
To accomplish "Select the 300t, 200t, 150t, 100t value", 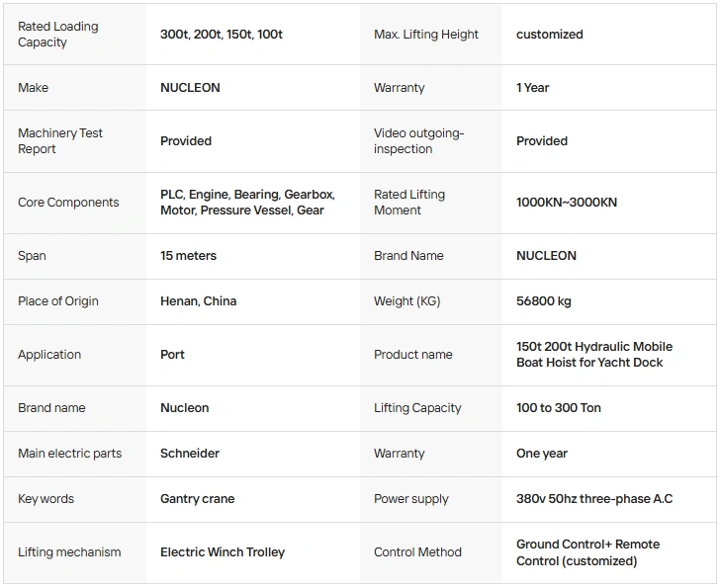I will pos(222,34).
